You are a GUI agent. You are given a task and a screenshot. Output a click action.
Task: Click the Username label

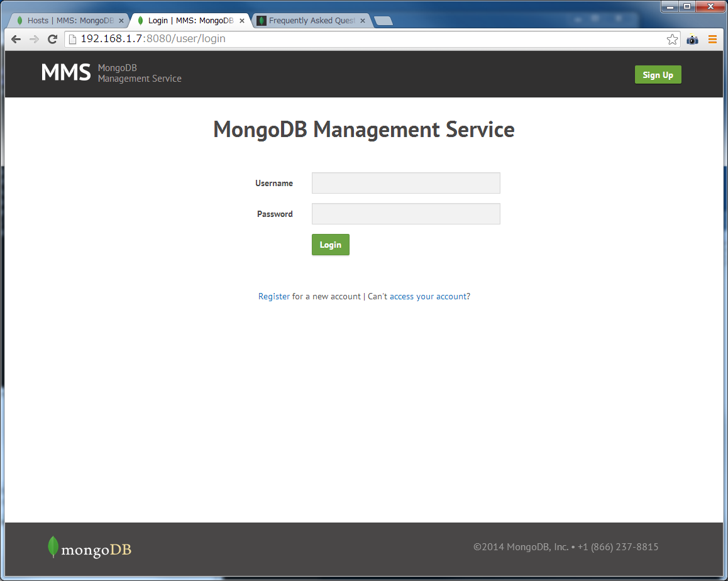(x=274, y=184)
